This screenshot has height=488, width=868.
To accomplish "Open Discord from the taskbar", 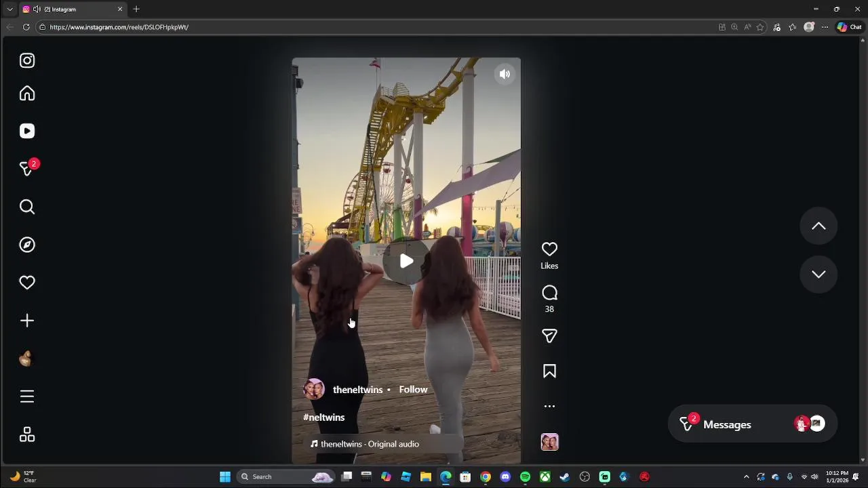I will (505, 477).
